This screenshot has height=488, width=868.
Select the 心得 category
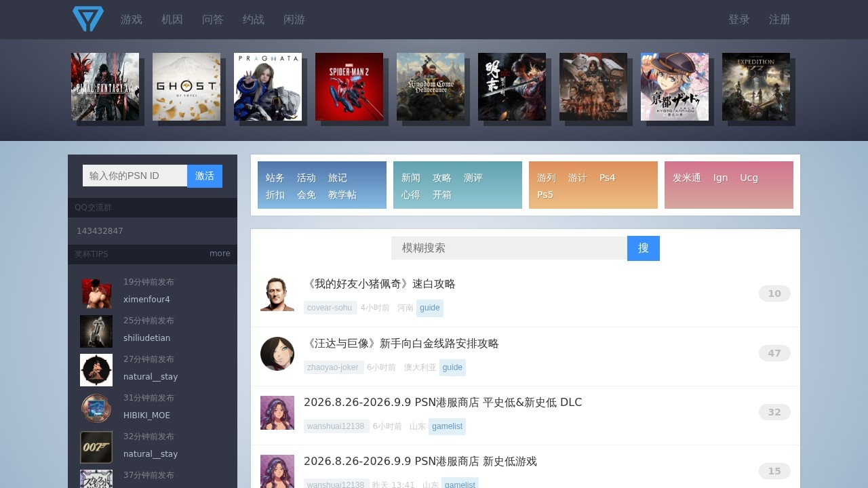click(411, 195)
